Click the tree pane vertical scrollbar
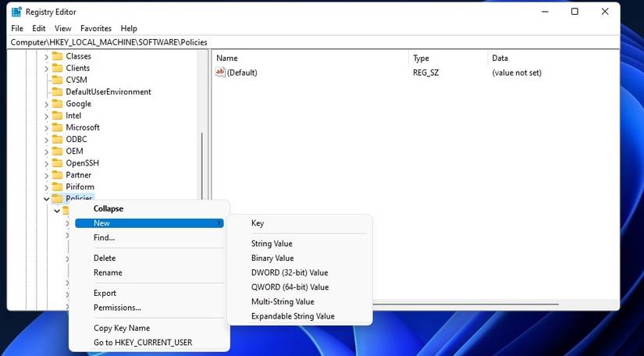The image size is (644, 356). [201, 164]
